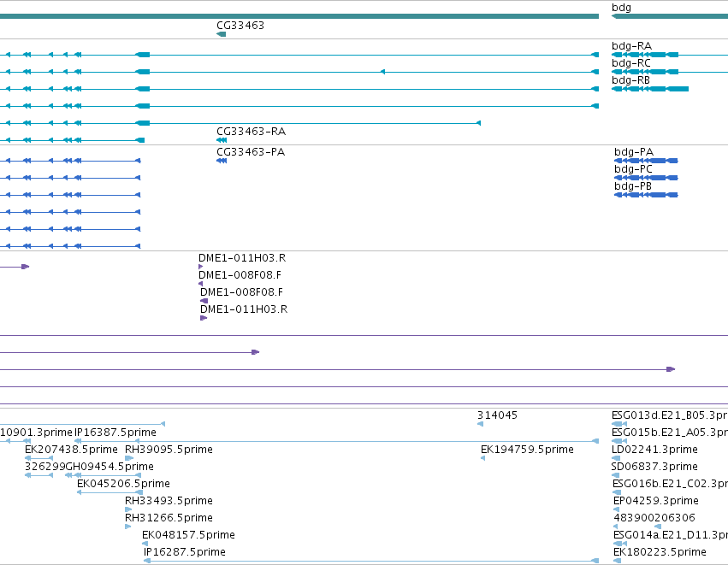Select the ESG015b.E21_A05 EST glyph

coord(619,441)
